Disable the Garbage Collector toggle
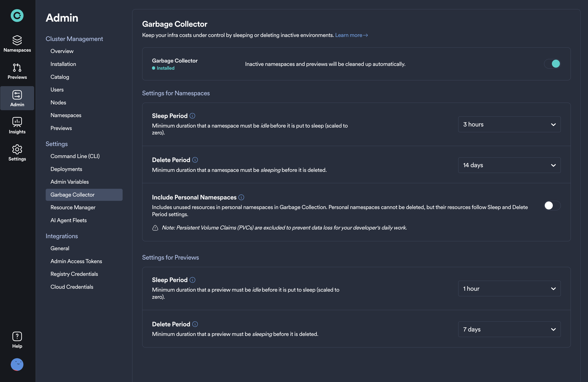The image size is (588, 382). 552,64
